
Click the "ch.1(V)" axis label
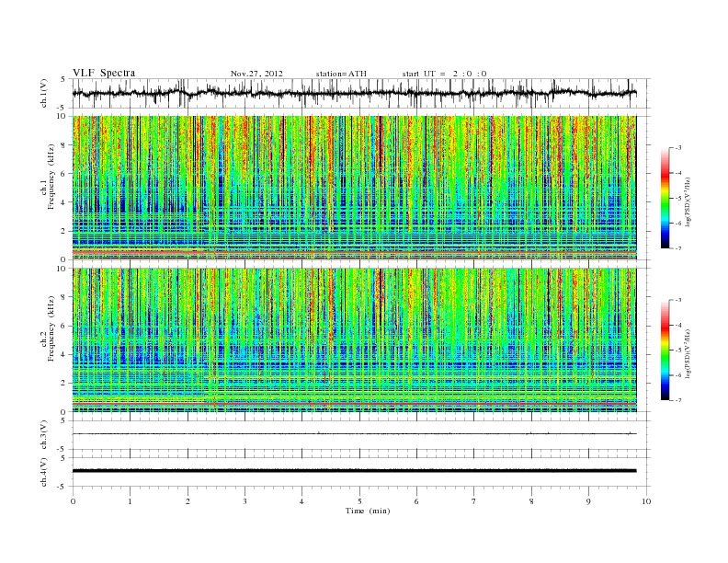tap(44, 93)
